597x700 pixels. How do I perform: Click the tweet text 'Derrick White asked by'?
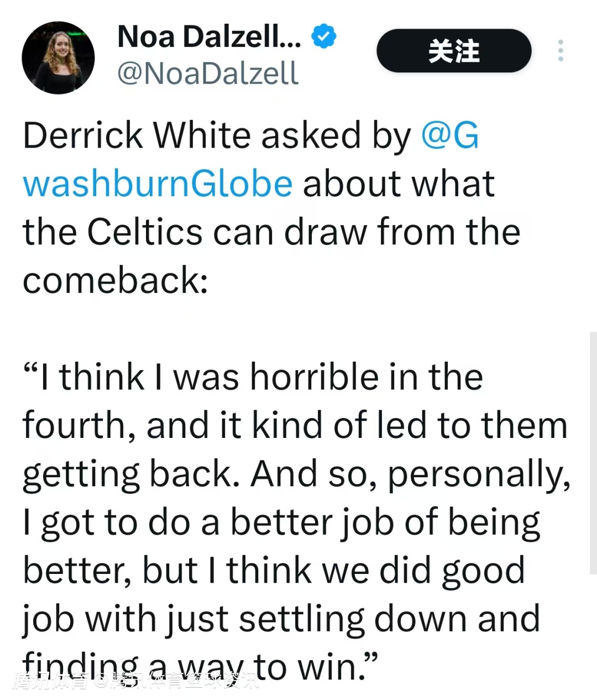217,135
